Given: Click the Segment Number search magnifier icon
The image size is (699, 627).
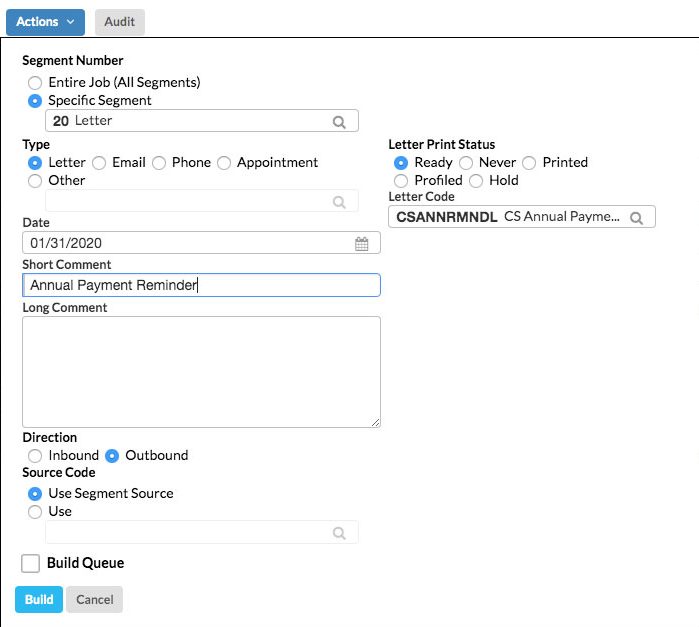Looking at the screenshot, I should (339, 121).
